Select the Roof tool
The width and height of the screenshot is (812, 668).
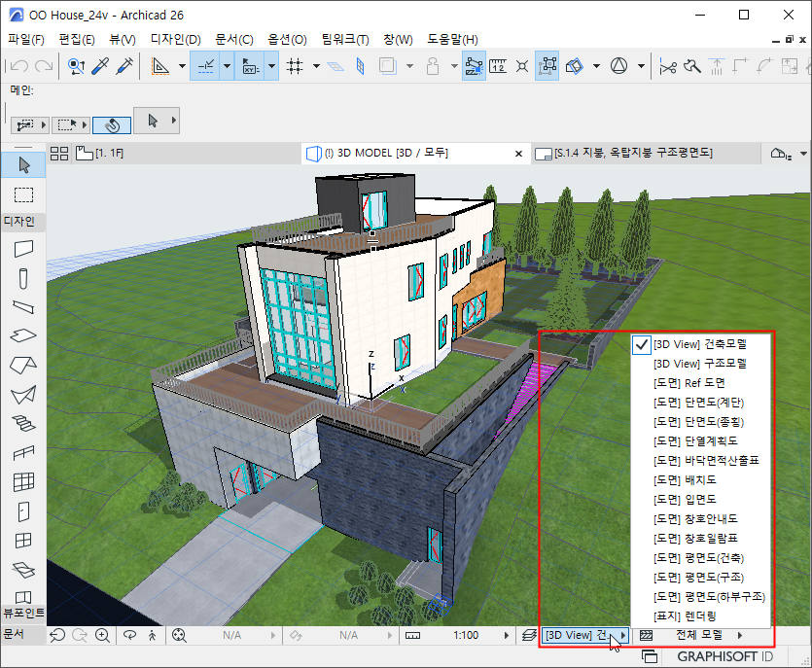click(23, 366)
